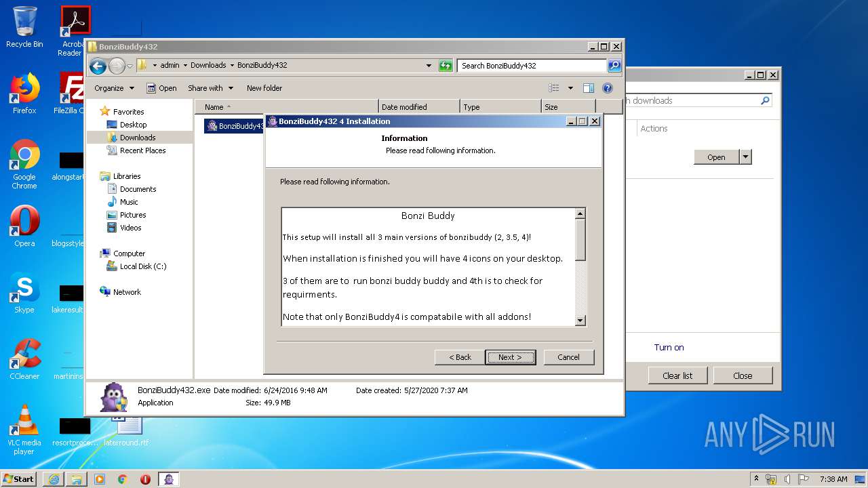Open recent pages dropdown beside forward arrow

130,66
